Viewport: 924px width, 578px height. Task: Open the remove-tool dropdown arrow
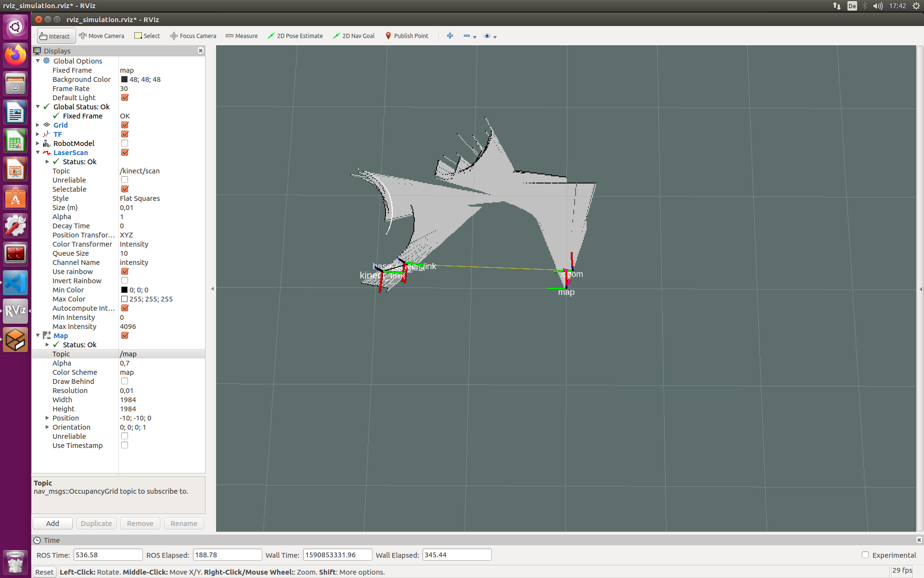point(475,37)
